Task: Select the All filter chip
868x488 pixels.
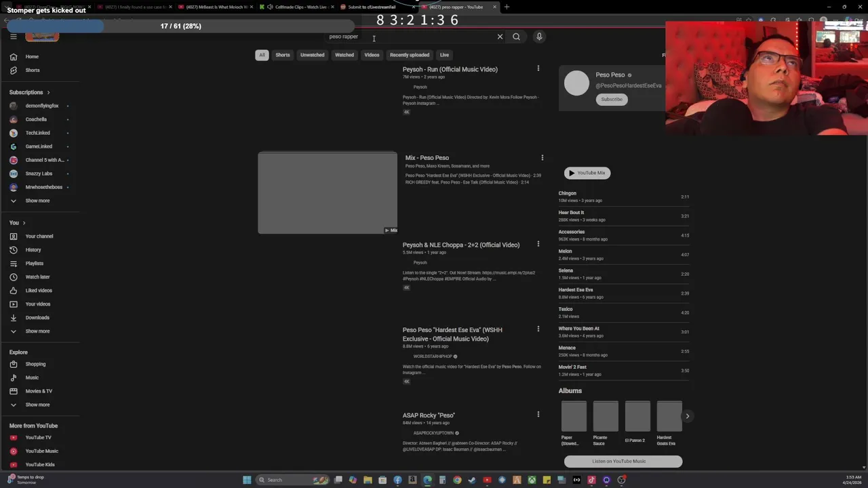Action: click(x=262, y=55)
